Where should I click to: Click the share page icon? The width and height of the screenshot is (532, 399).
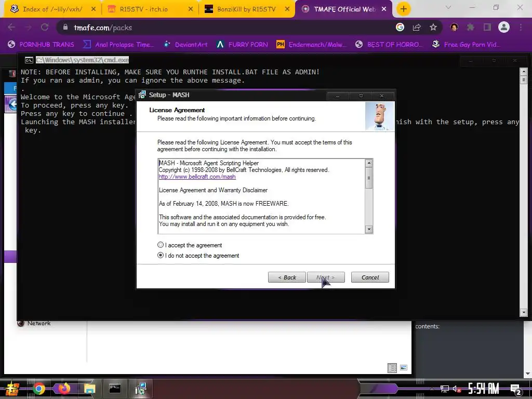417,27
